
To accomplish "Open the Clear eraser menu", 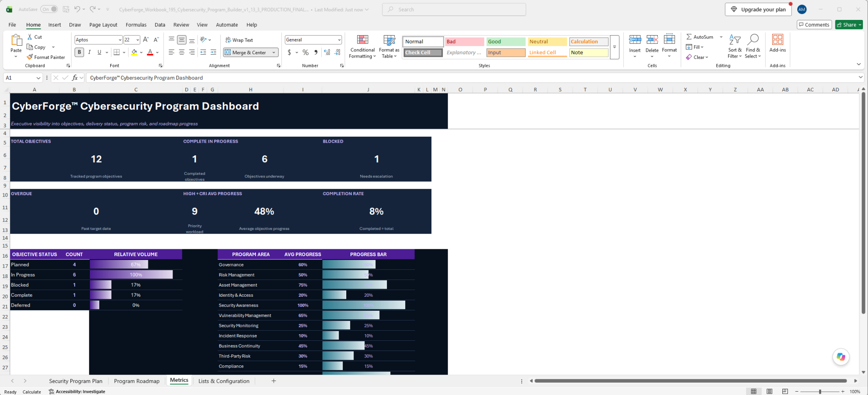I will [697, 57].
